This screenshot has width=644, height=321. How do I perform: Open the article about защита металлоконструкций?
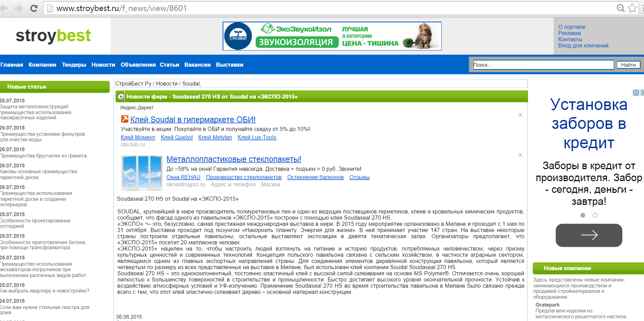[x=35, y=112]
